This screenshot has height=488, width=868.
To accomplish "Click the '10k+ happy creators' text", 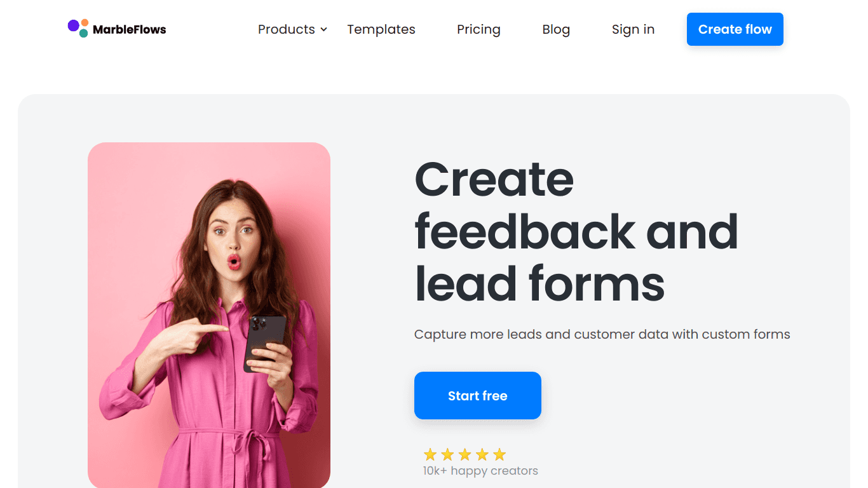I will coord(480,471).
